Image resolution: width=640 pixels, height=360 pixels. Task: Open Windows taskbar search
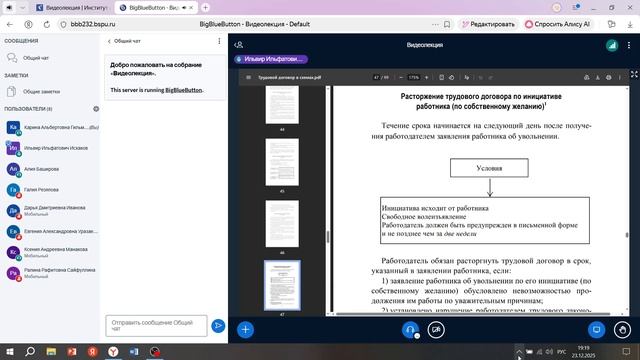coord(30,351)
